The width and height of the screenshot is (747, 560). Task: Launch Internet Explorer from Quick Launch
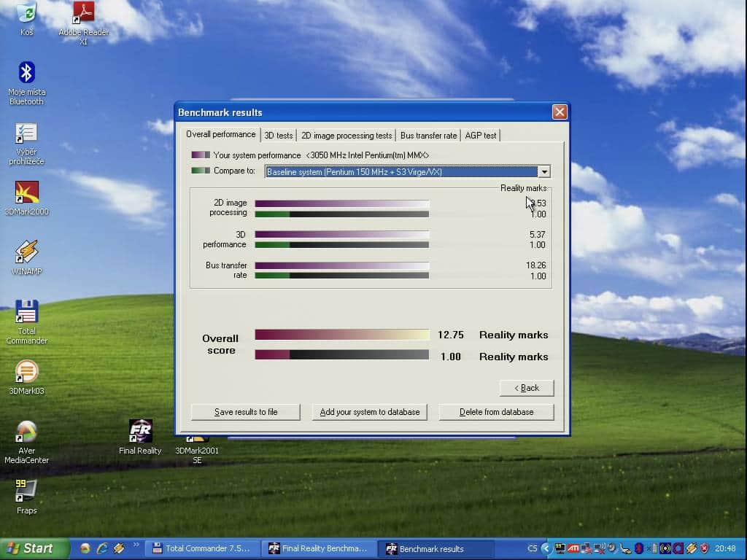[x=102, y=548]
